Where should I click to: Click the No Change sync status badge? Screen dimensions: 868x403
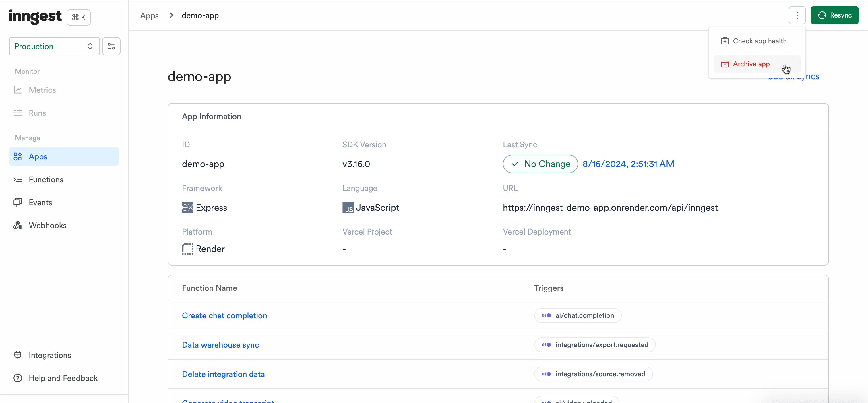point(540,163)
